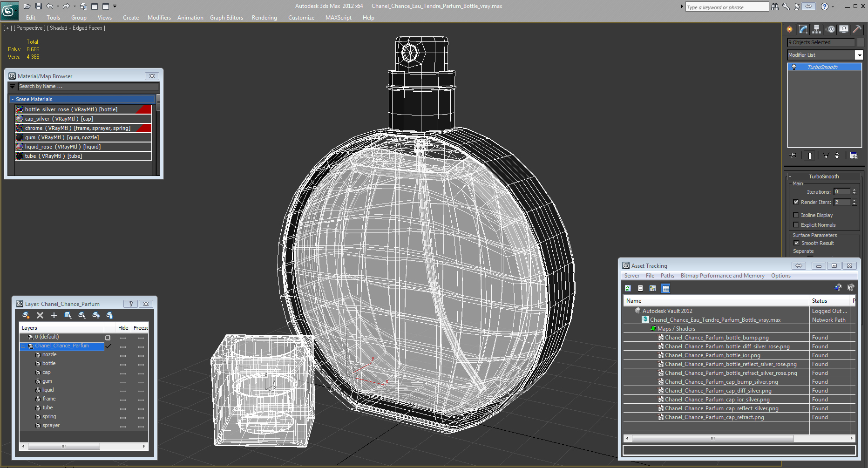Open the MAXScript menu

(339, 18)
